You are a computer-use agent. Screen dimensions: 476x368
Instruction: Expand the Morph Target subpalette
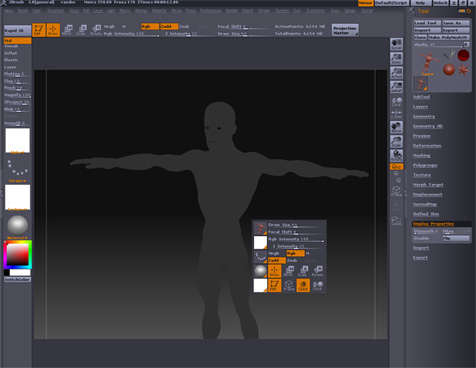pyautogui.click(x=428, y=184)
